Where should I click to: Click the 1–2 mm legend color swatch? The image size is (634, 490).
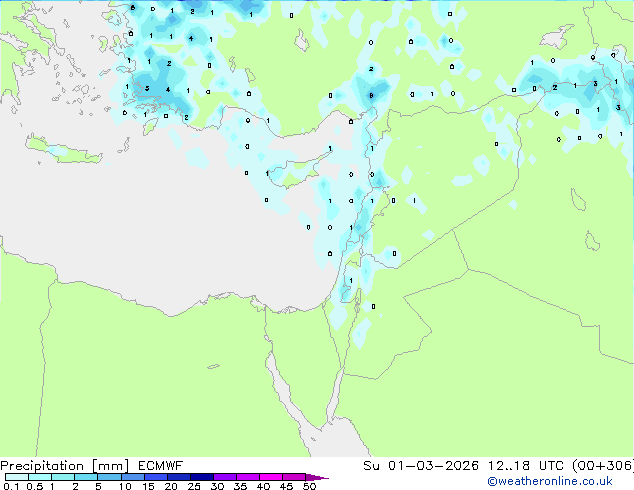pos(63,477)
